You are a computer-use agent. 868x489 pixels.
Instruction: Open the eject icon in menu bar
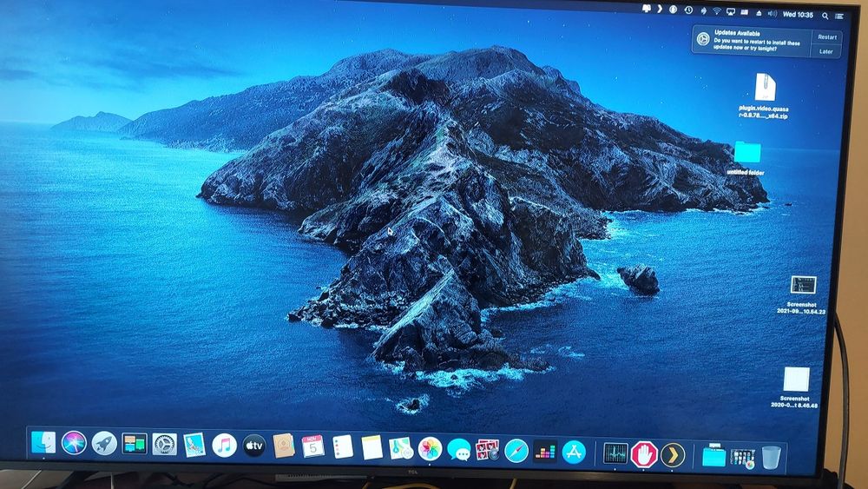coord(759,13)
